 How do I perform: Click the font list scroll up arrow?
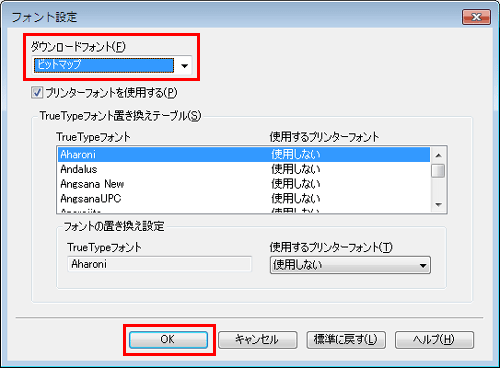coord(438,155)
